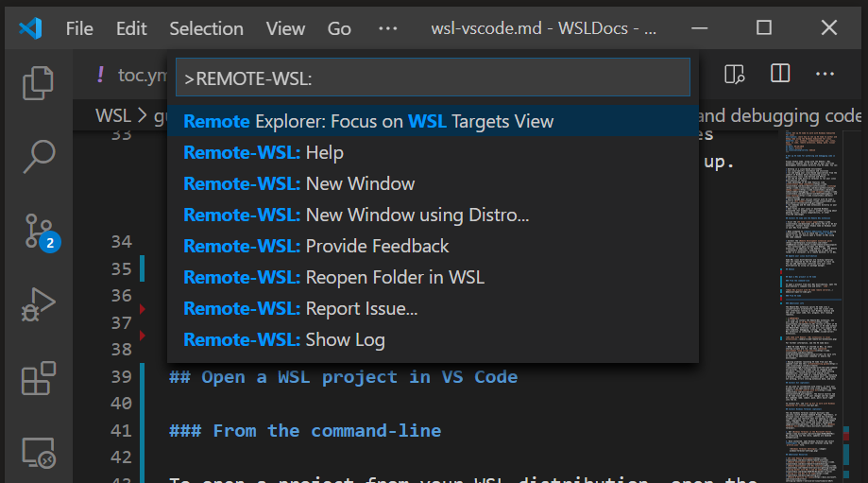868x483 pixels.
Task: Open Markdown preview to the side
Action: [734, 74]
